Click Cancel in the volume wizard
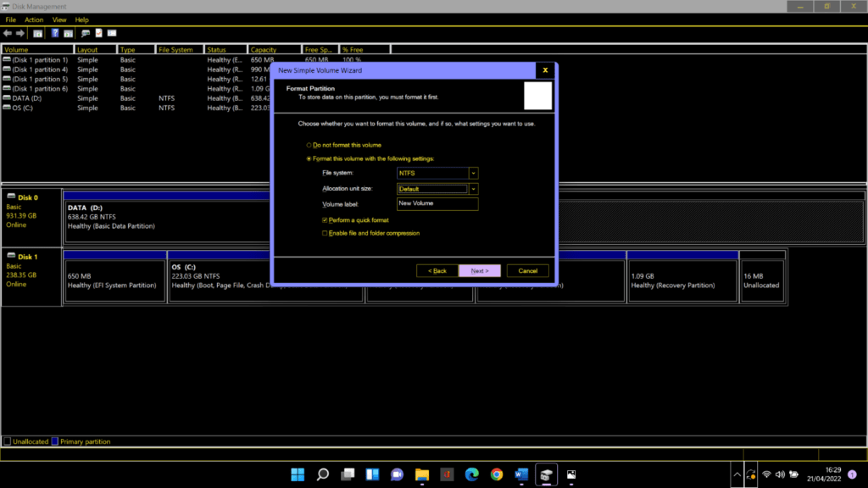 click(x=527, y=271)
